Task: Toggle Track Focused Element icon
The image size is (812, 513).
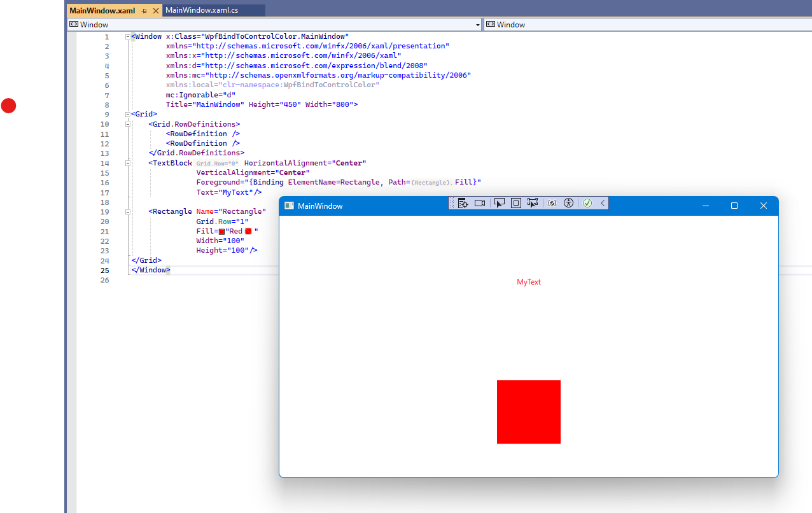Action: pyautogui.click(x=533, y=203)
